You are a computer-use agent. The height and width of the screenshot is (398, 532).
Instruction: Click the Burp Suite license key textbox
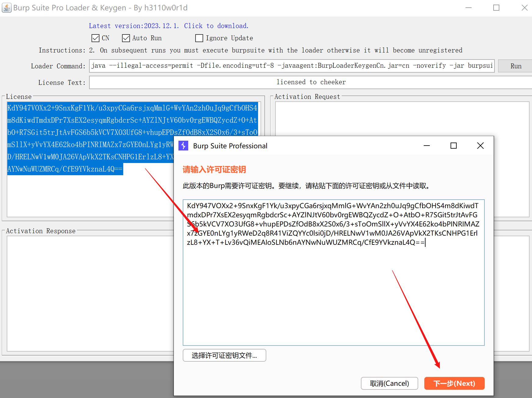(333, 272)
